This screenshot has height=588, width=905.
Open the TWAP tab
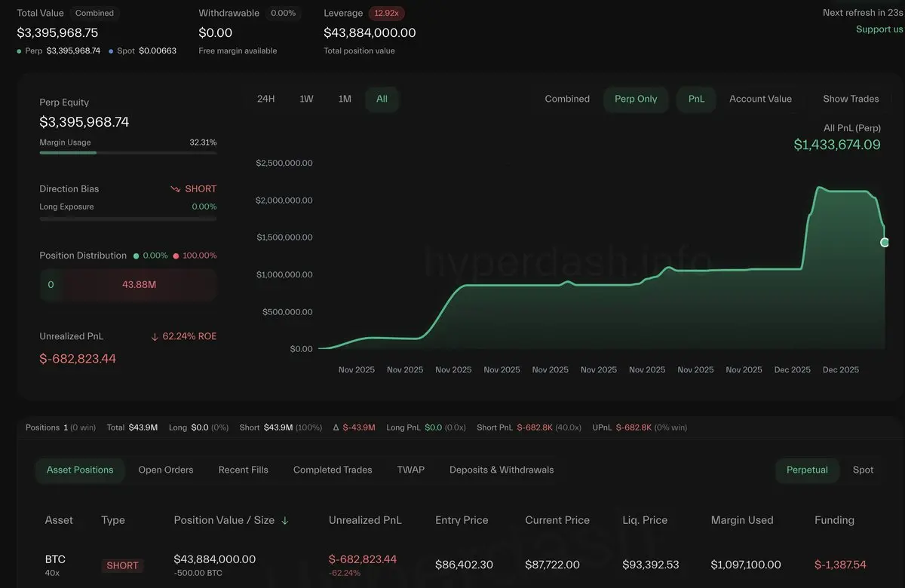(x=411, y=470)
